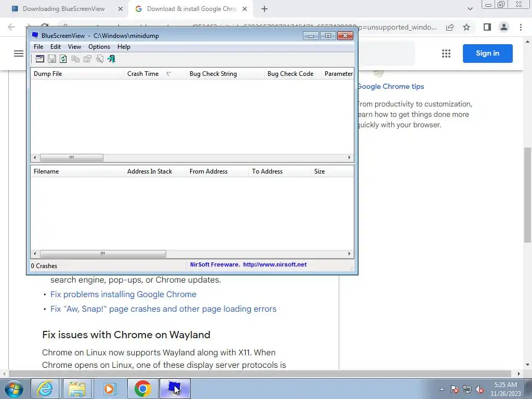The width and height of the screenshot is (532, 399).
Task: Click the Find toolbar icon
Action: coord(99,59)
